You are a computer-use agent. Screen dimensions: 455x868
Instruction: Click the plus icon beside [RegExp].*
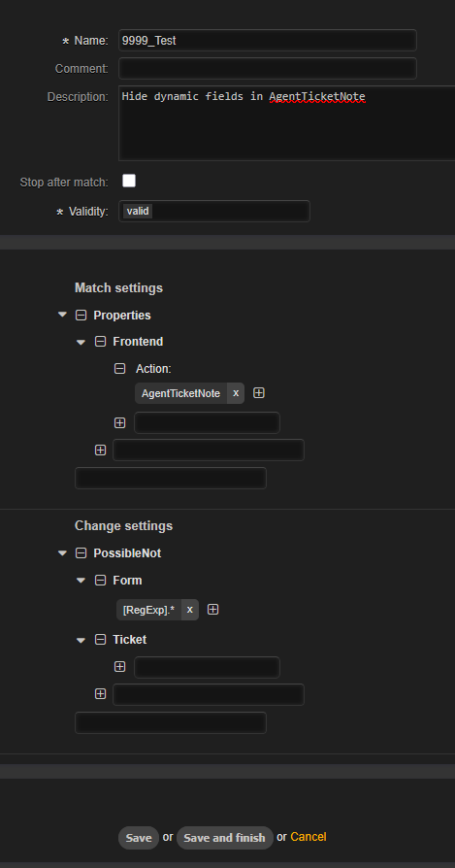click(212, 610)
